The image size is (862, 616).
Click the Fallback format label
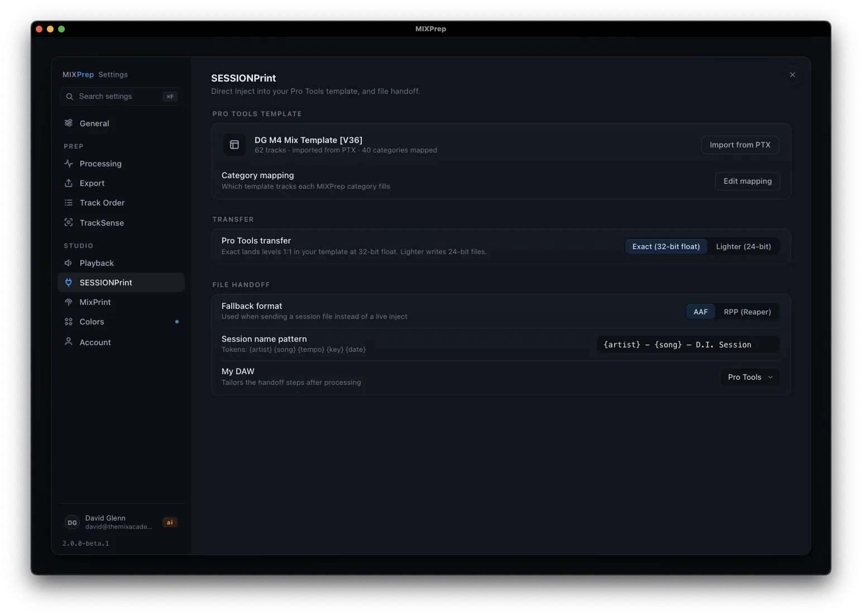click(x=252, y=306)
